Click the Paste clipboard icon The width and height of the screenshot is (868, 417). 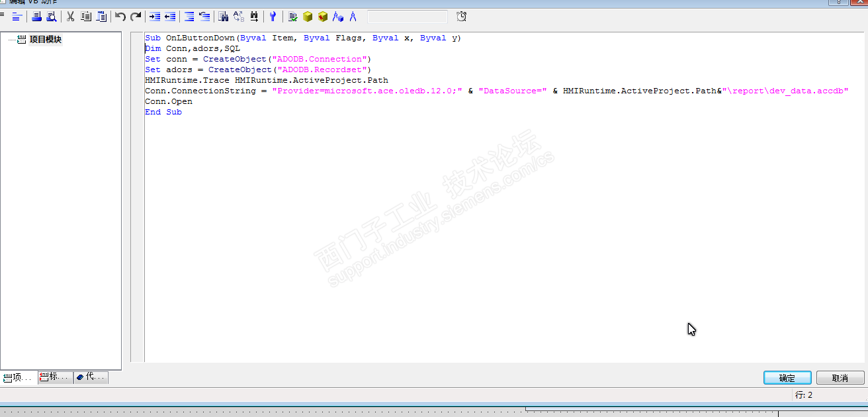[x=101, y=17]
